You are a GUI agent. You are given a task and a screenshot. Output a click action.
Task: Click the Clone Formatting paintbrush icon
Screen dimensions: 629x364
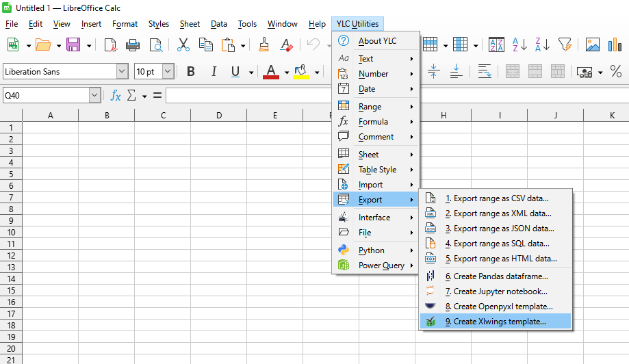point(264,45)
